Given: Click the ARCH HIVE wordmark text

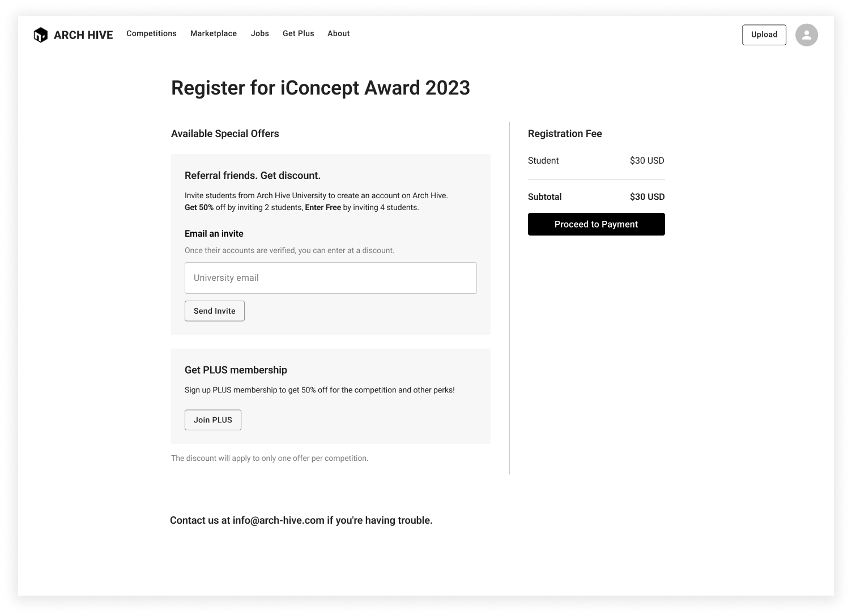Looking at the screenshot, I should 83,35.
